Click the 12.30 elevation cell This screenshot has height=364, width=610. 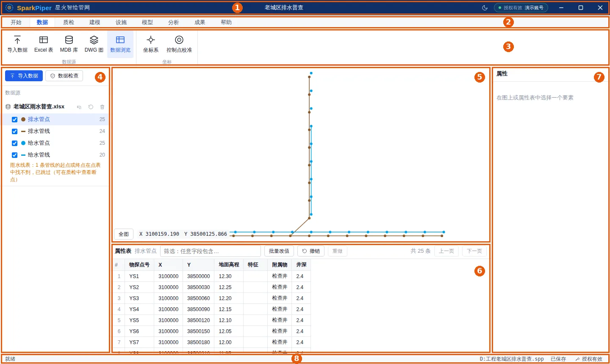pos(229,276)
